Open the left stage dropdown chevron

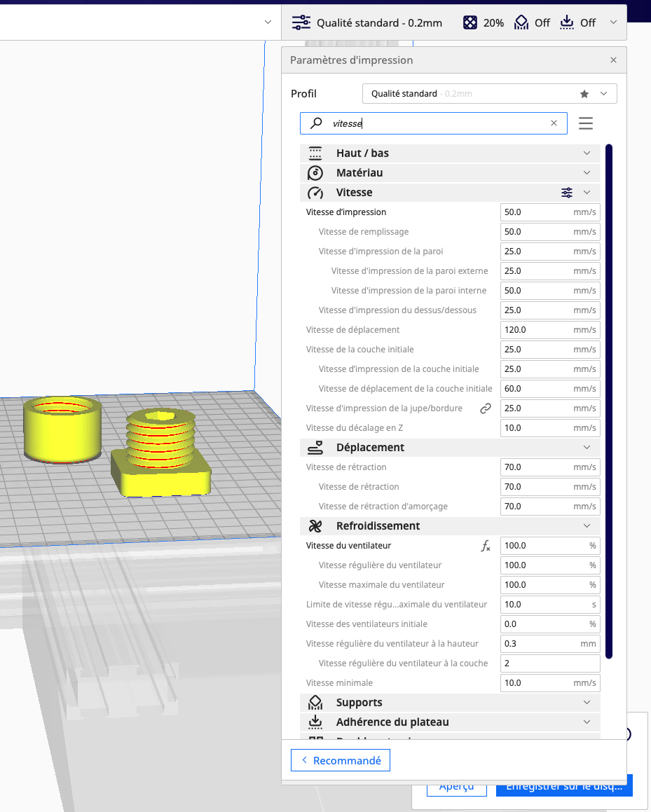pyautogui.click(x=268, y=22)
